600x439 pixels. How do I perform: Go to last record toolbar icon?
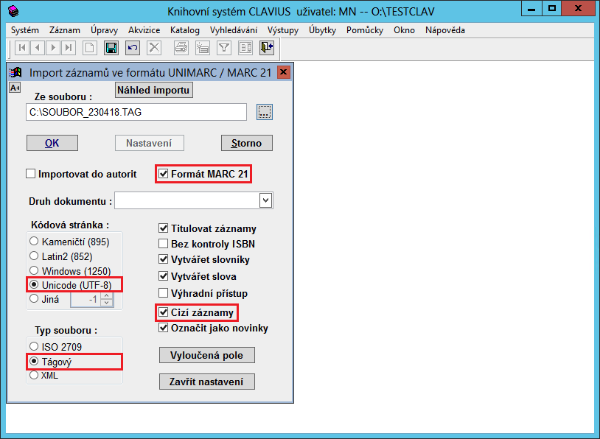click(69, 47)
